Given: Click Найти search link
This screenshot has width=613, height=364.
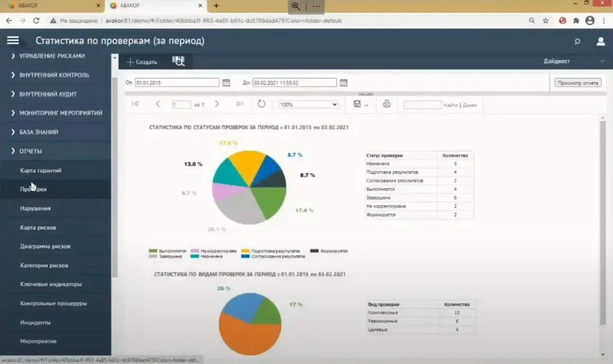Looking at the screenshot, I should click(451, 105).
